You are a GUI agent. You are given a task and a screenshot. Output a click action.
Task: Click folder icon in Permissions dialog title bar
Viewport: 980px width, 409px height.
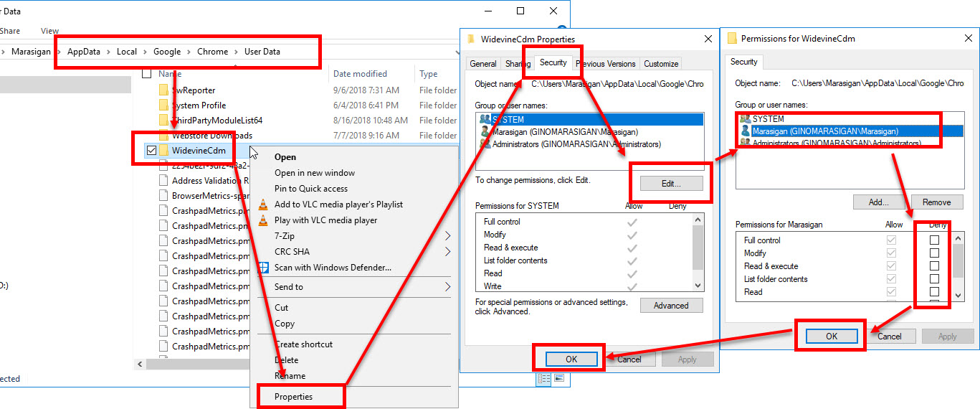tap(732, 38)
